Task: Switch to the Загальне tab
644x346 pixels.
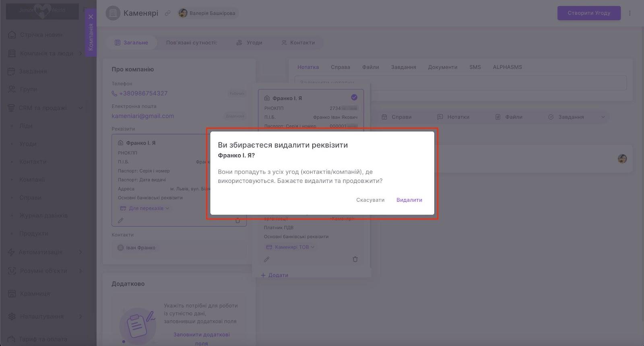Action: [131, 42]
